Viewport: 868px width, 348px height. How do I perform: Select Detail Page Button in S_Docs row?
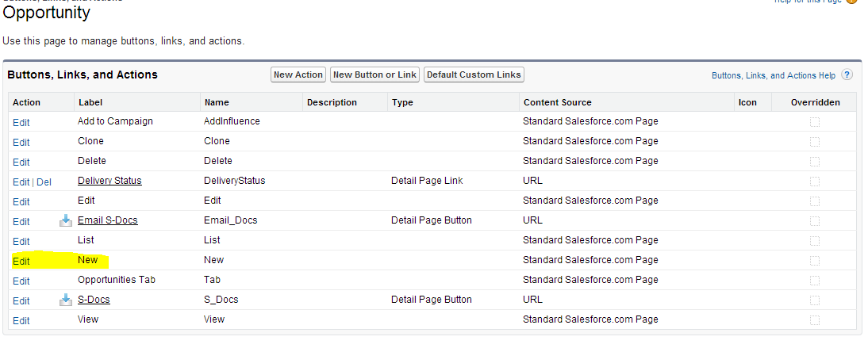point(432,300)
